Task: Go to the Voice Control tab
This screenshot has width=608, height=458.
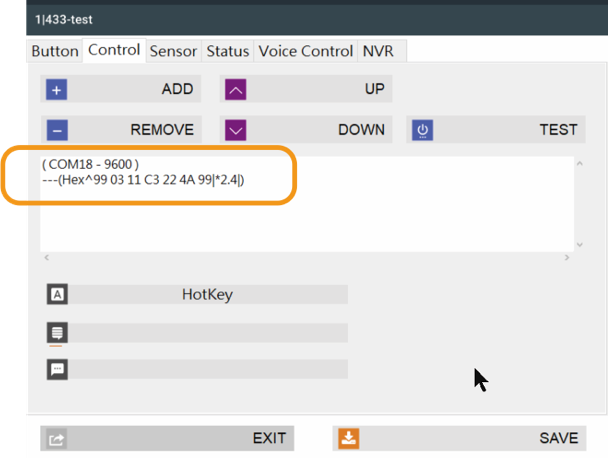Action: (x=306, y=51)
